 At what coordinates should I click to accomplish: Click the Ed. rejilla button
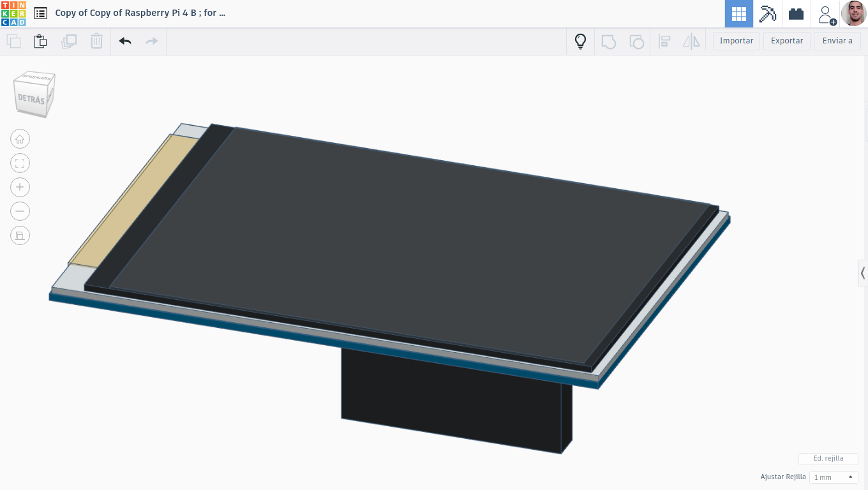828,459
